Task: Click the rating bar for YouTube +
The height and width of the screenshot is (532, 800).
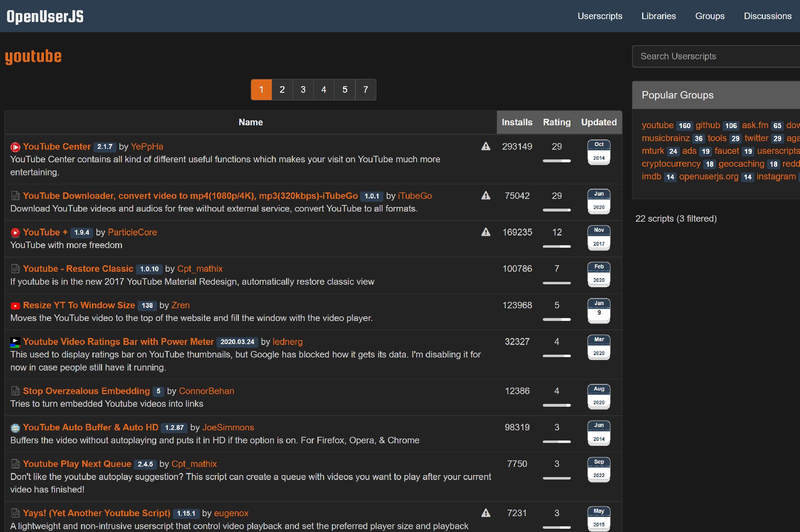Action: click(x=557, y=246)
